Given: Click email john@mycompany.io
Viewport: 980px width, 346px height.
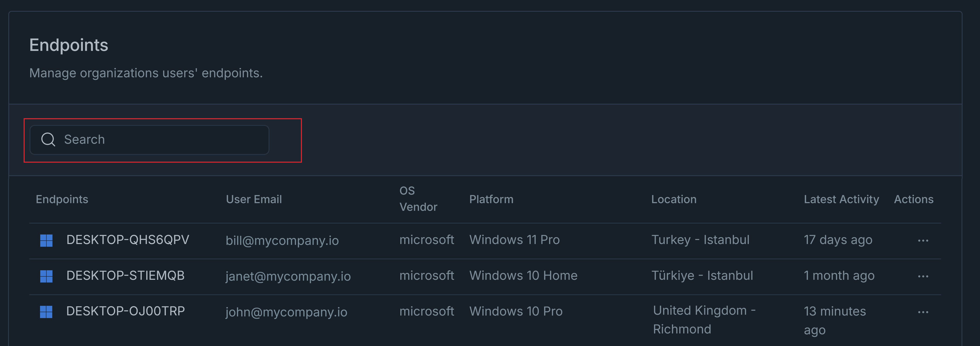Looking at the screenshot, I should click(x=286, y=312).
